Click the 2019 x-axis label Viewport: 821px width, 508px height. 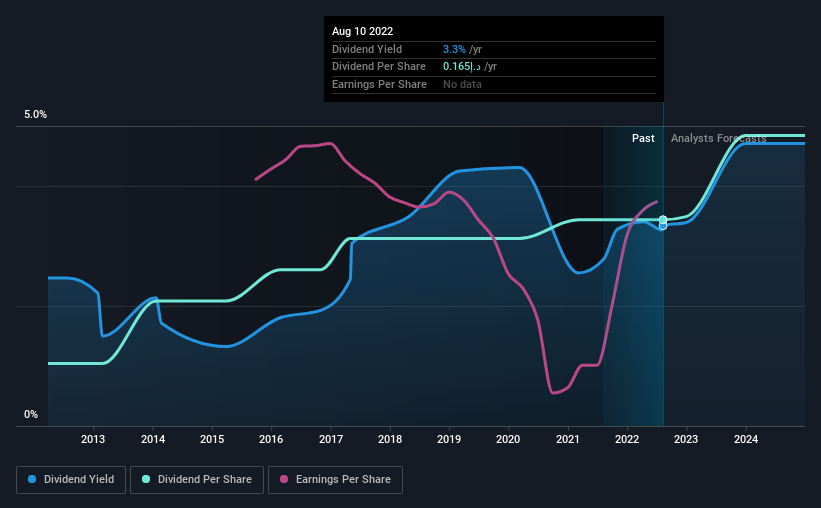pyautogui.click(x=449, y=439)
